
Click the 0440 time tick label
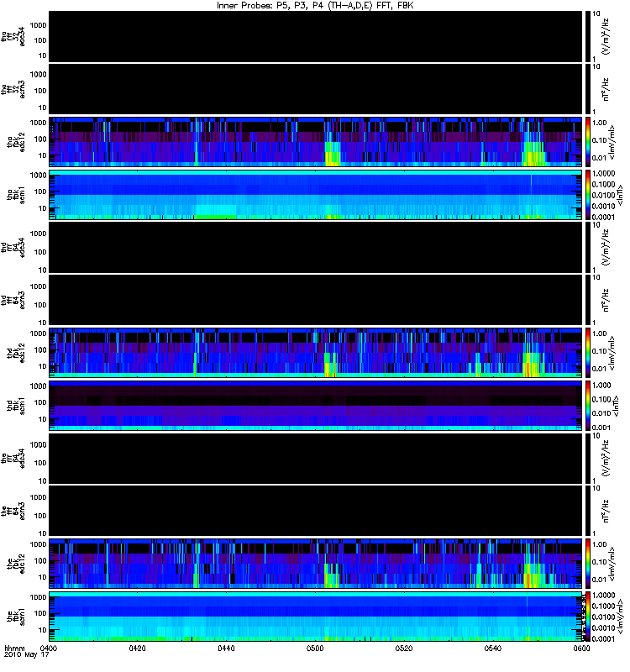(x=226, y=648)
